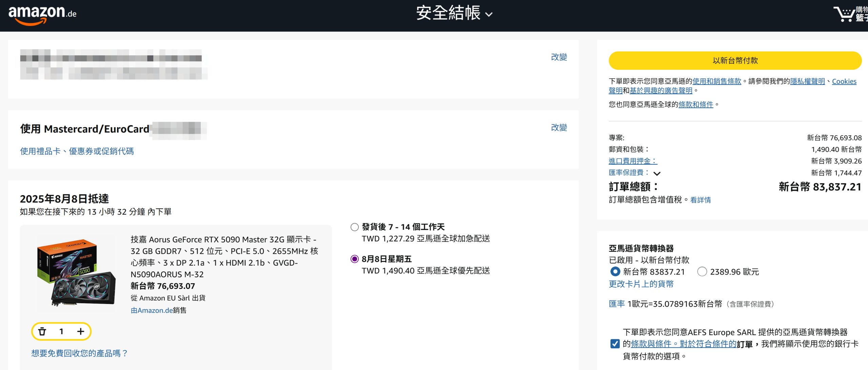Click the TWD 1,227.29 亞馬遜全球加急配送 text
Viewport: 868px width, 370px height.
[426, 239]
